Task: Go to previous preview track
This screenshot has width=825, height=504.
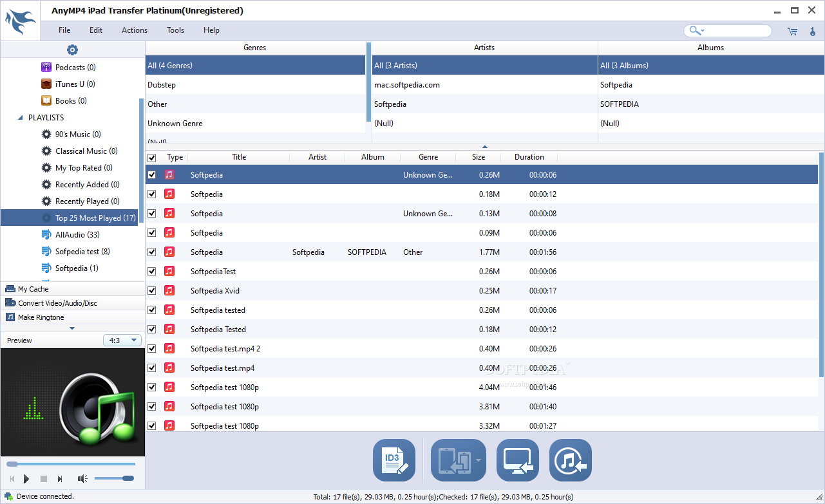Action: [12, 478]
